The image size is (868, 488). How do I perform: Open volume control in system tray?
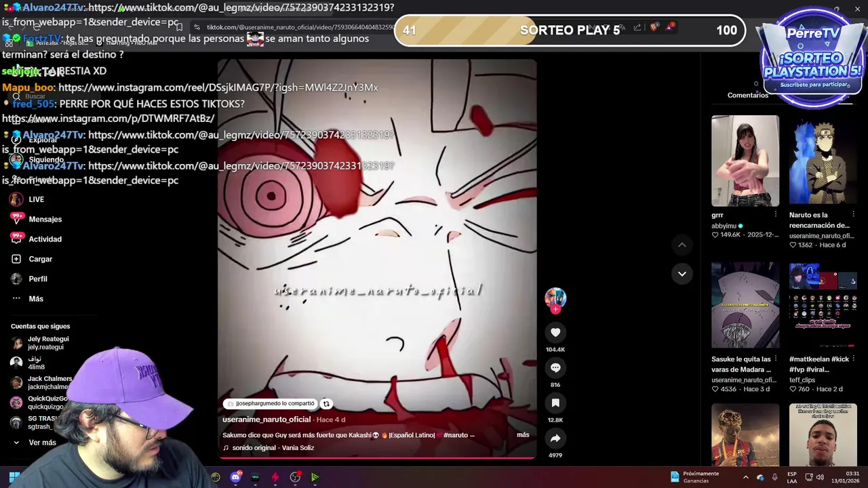click(x=819, y=477)
